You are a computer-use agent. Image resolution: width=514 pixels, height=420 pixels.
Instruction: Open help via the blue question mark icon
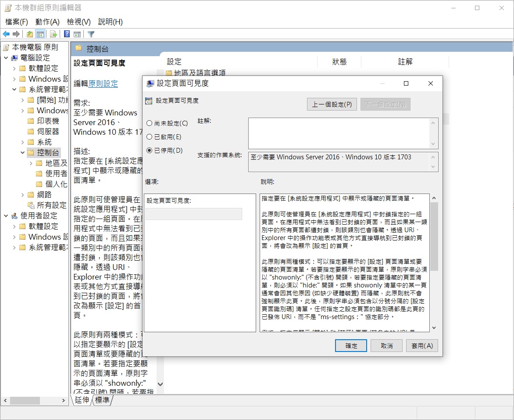tap(67, 34)
